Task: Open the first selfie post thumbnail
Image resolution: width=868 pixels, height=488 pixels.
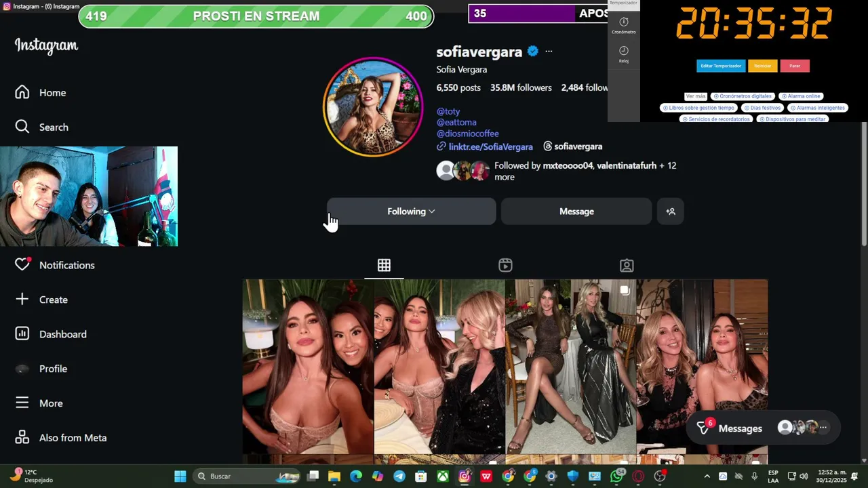Action: tap(308, 367)
